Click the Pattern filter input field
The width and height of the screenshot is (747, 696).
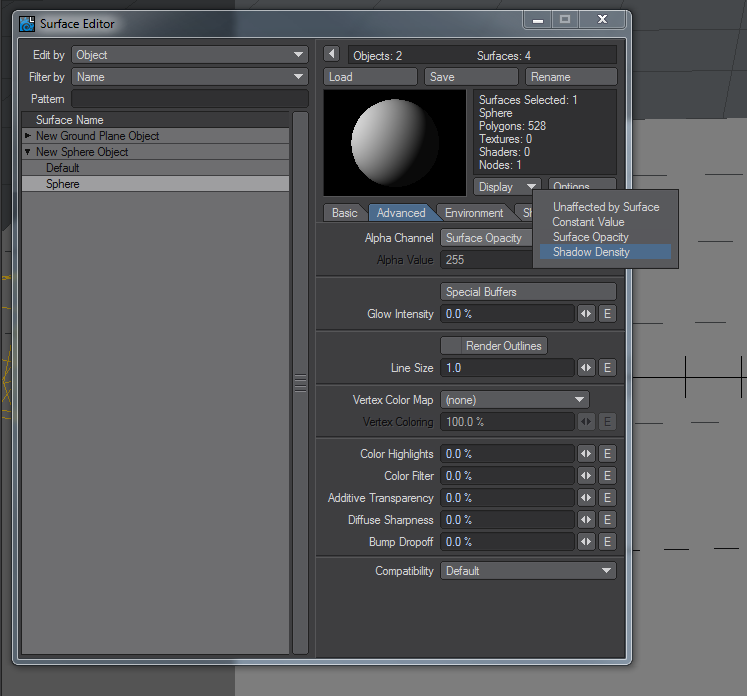click(190, 99)
